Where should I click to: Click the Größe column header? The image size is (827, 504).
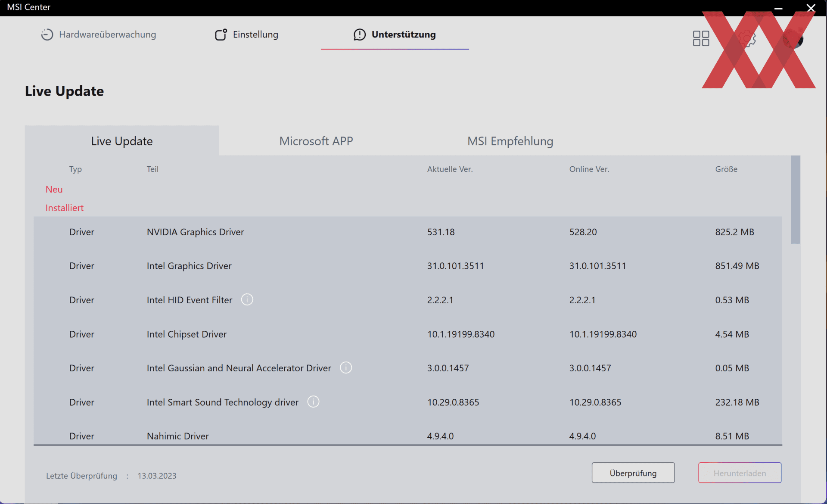click(x=726, y=169)
